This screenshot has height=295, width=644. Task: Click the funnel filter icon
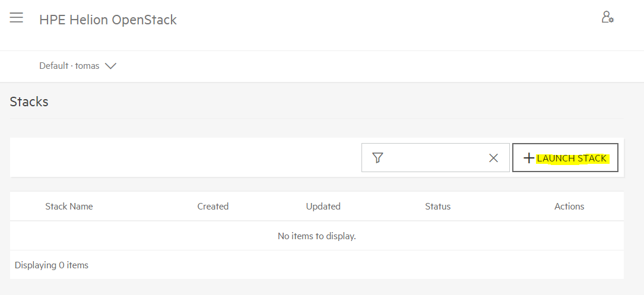coord(377,158)
